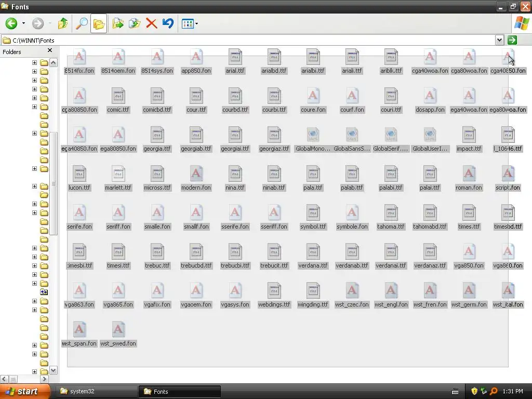Image resolution: width=532 pixels, height=399 pixels.
Task: Select the GlobalMono font file
Action: pyautogui.click(x=313, y=140)
